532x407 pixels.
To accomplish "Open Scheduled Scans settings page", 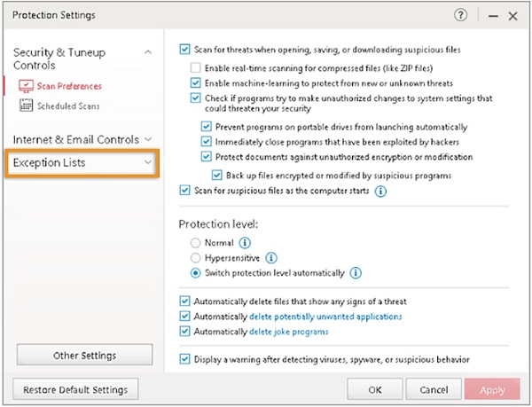I will [67, 106].
